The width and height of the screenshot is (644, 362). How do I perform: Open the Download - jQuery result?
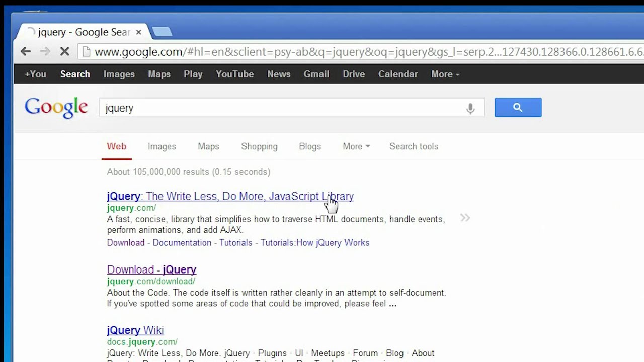click(x=151, y=269)
